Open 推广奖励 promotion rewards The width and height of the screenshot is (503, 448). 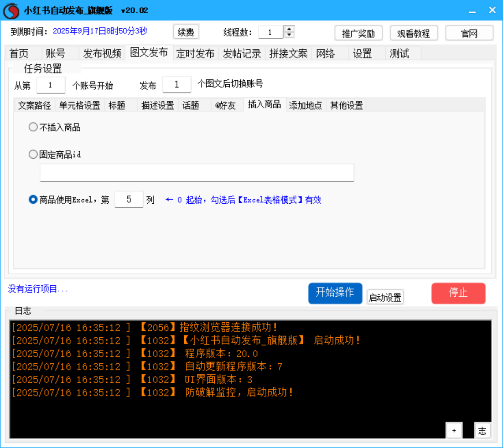click(358, 33)
